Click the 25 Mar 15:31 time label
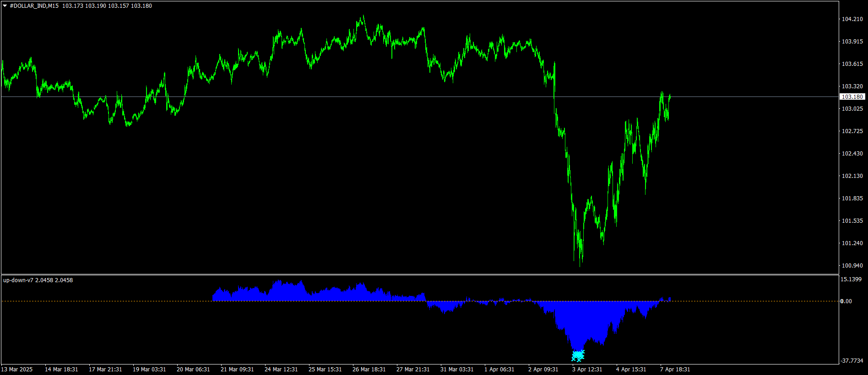The width and height of the screenshot is (868, 375). [325, 370]
